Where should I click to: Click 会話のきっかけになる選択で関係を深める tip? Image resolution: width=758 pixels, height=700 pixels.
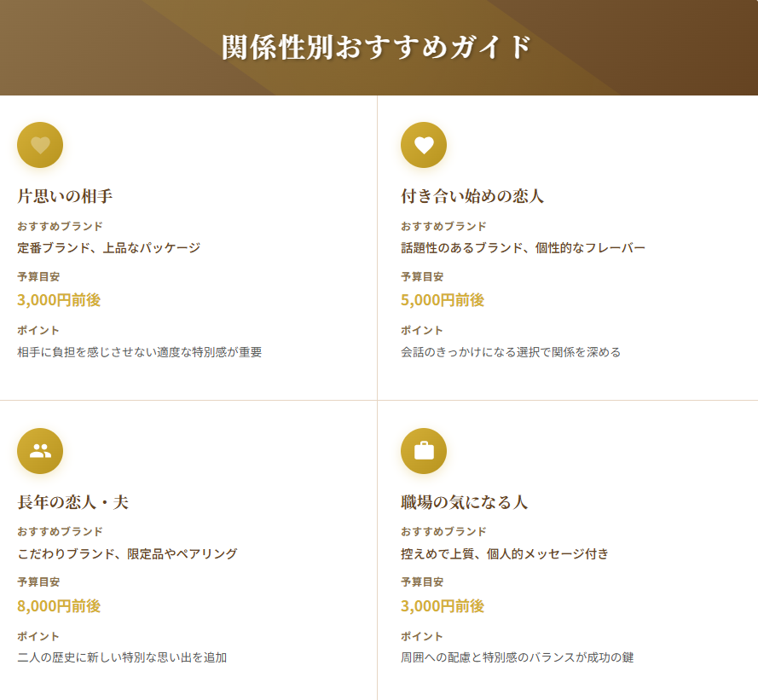point(511,352)
